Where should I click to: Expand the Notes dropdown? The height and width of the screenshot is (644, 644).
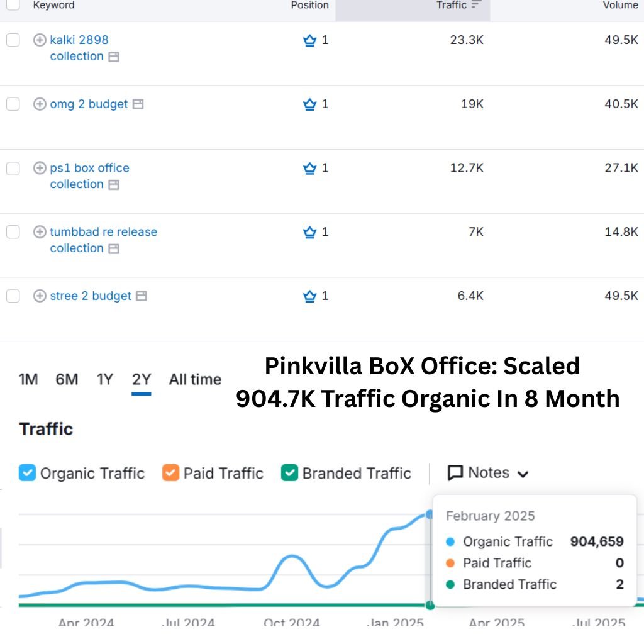pos(524,472)
